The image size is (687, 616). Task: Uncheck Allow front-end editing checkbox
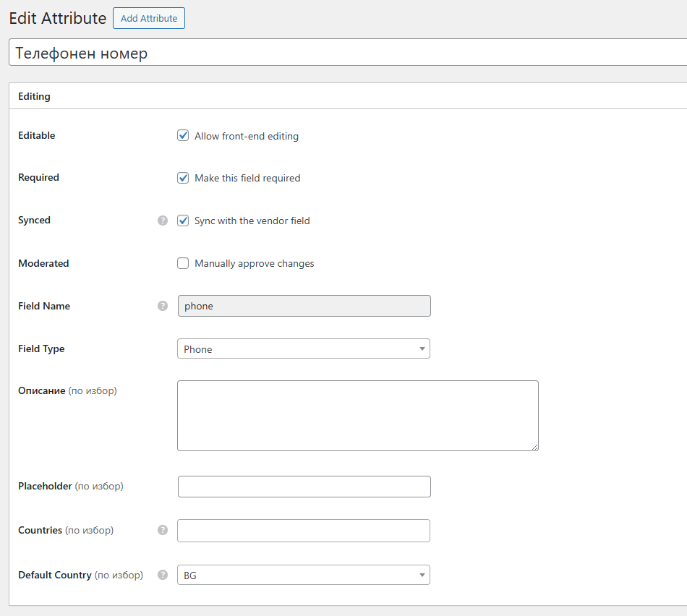pos(183,136)
